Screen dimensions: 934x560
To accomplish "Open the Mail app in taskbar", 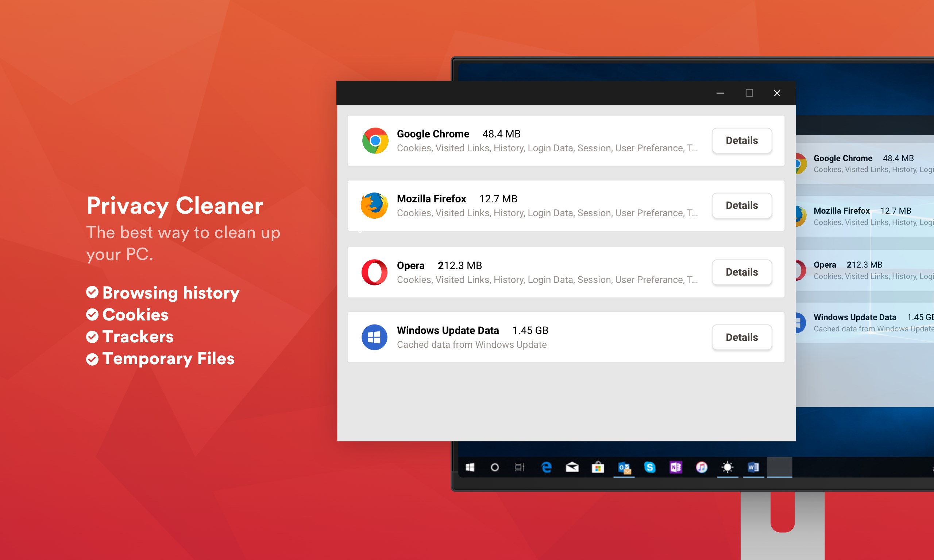I will click(572, 467).
